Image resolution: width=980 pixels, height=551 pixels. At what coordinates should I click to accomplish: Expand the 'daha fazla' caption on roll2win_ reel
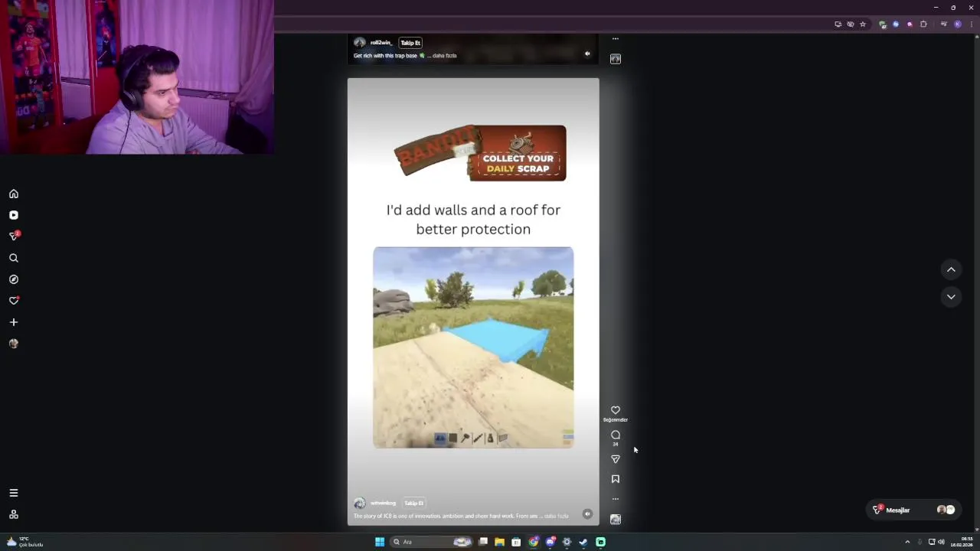pos(445,56)
